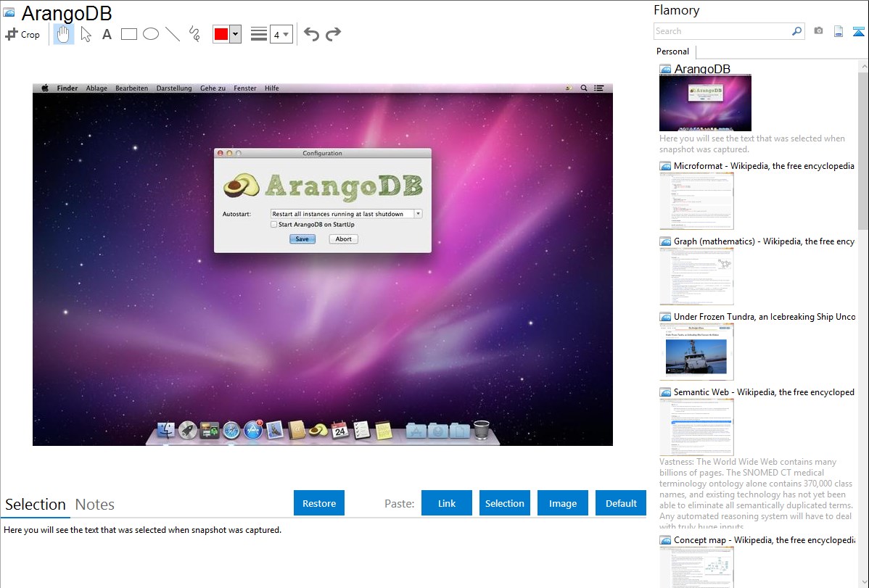Open the Ablage menu

coord(96,88)
